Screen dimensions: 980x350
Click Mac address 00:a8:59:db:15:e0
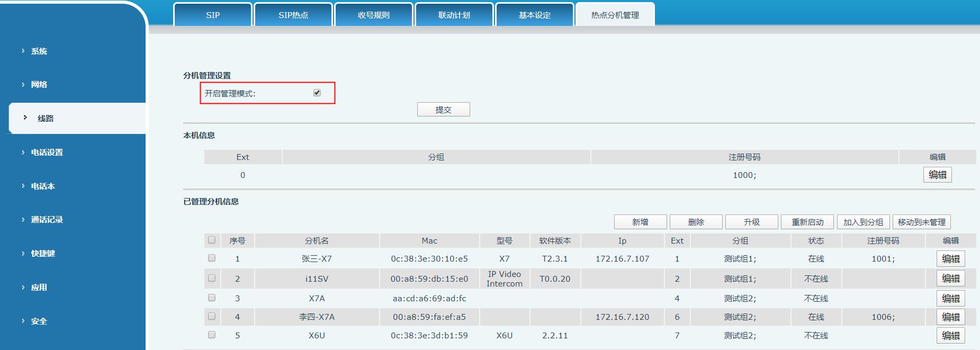click(429, 279)
